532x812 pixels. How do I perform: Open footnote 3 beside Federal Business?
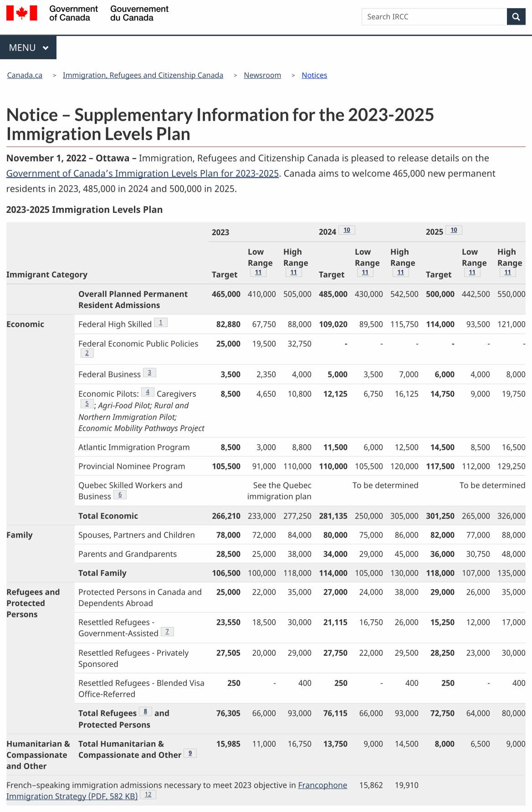click(149, 373)
